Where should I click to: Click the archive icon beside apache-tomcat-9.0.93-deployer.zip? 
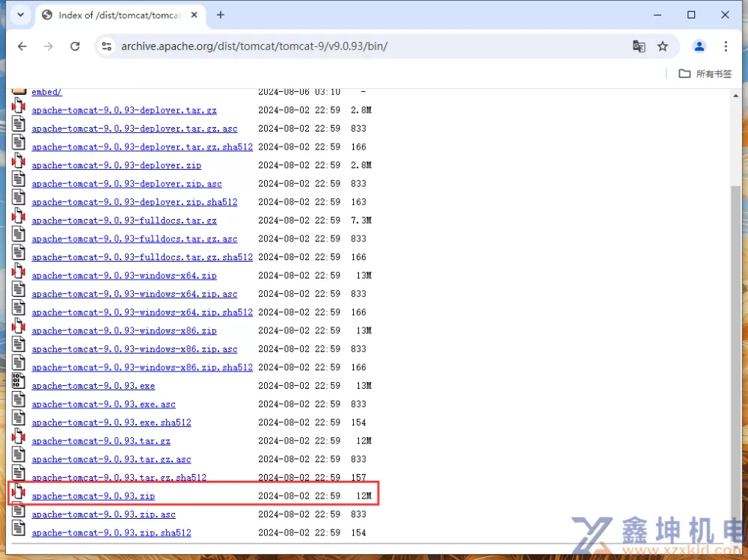[x=18, y=161]
